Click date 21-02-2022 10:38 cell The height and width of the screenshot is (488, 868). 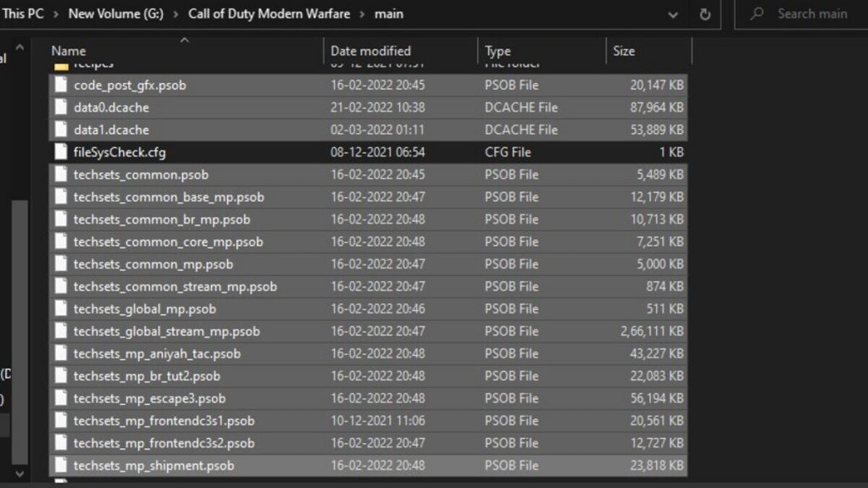click(x=377, y=108)
